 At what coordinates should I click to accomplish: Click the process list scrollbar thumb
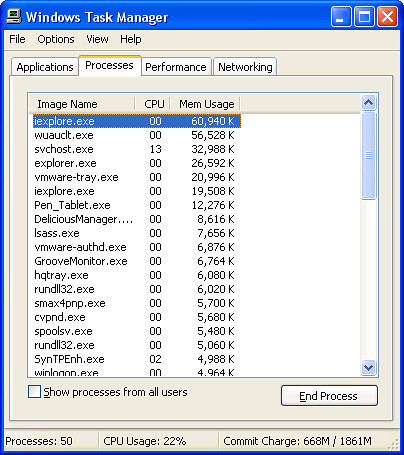[x=369, y=155]
